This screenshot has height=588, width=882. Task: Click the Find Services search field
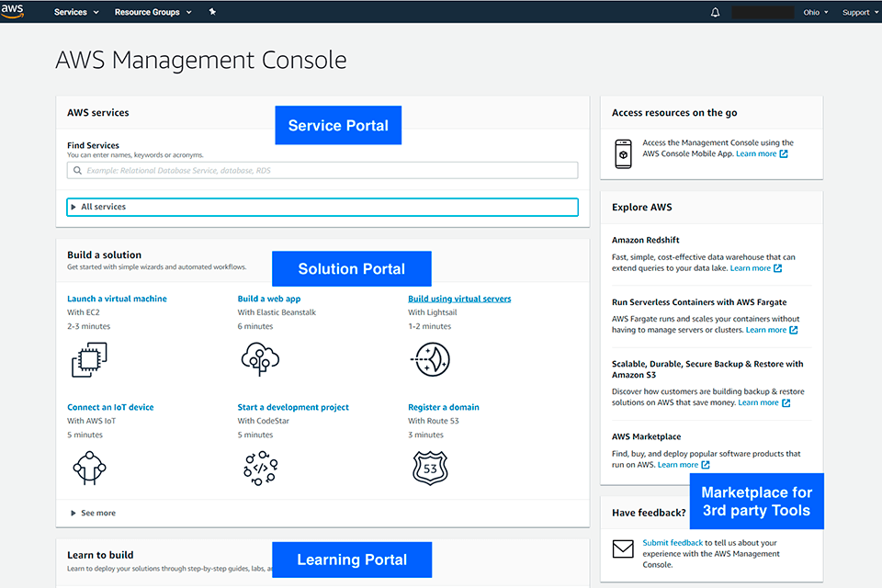[x=322, y=171]
